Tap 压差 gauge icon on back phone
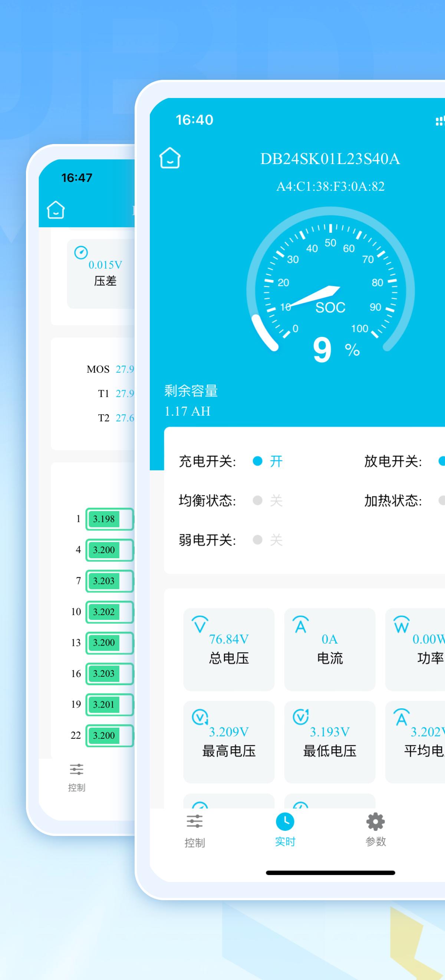 (81, 252)
